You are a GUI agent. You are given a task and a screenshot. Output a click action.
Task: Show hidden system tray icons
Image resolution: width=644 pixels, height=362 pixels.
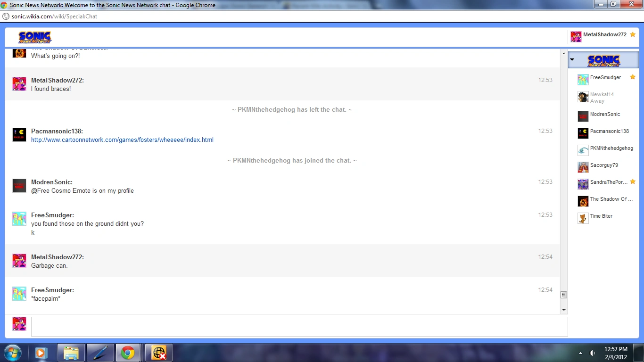pos(580,353)
